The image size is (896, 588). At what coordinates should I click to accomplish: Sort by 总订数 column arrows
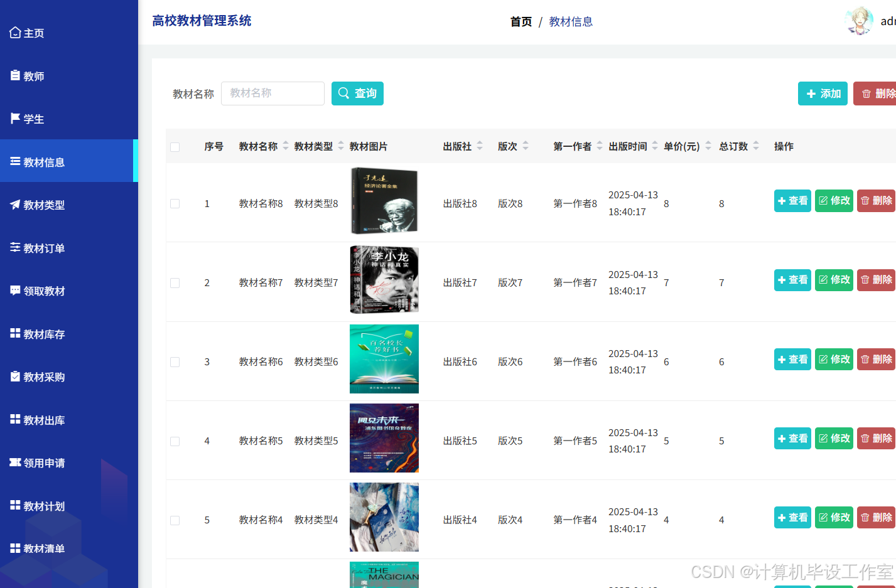click(756, 146)
